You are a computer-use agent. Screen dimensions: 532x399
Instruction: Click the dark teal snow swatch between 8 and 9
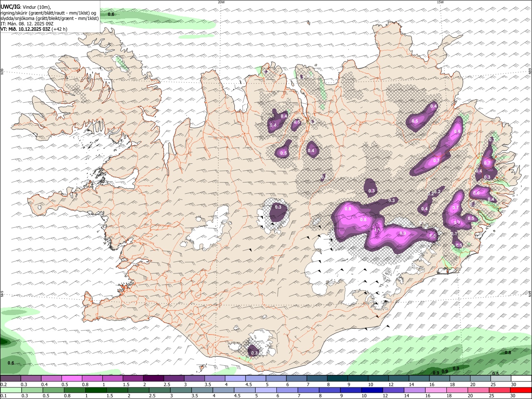click(337, 379)
